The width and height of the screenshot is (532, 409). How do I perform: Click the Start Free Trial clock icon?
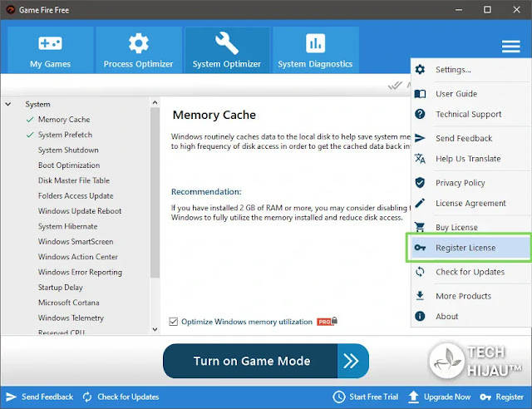(339, 397)
